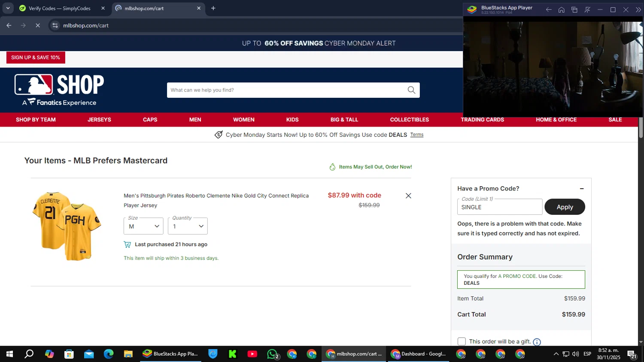Click SIGN UP & SAVE 10% button
This screenshot has width=644, height=362.
[36, 57]
